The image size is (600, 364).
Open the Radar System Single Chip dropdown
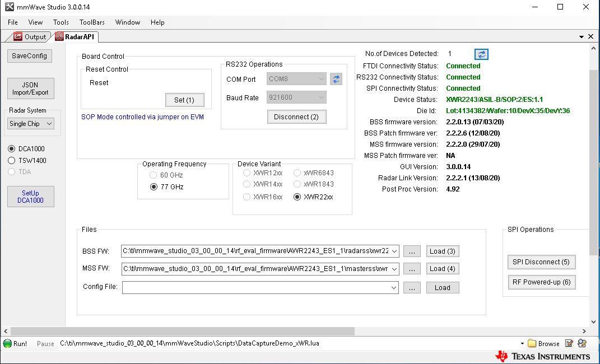(31, 124)
